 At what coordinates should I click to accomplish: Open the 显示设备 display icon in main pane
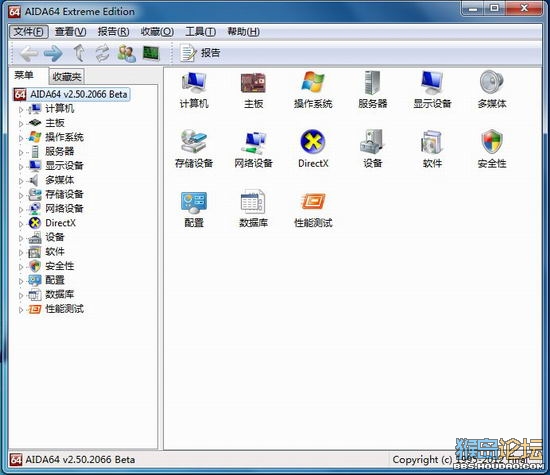pos(432,89)
